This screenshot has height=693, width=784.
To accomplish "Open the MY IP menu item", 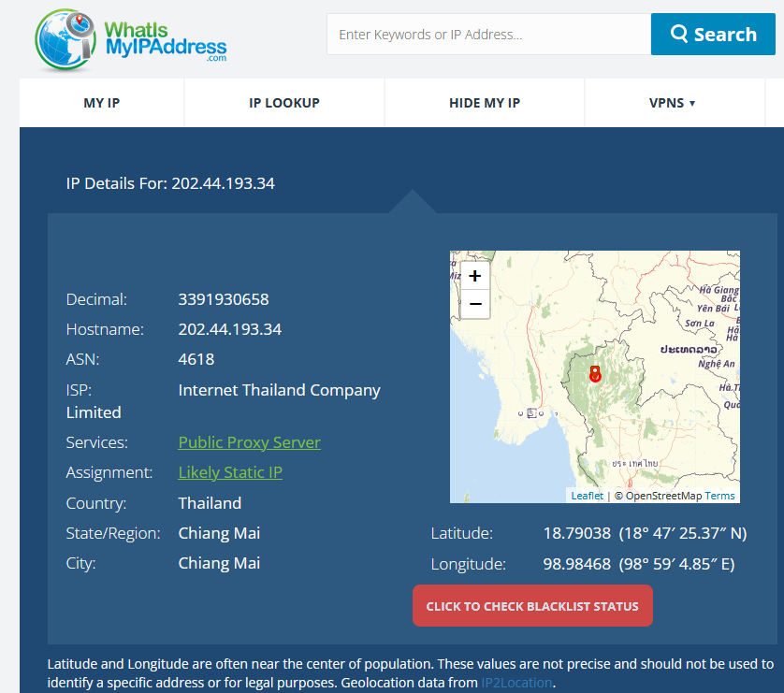I will coord(102,103).
